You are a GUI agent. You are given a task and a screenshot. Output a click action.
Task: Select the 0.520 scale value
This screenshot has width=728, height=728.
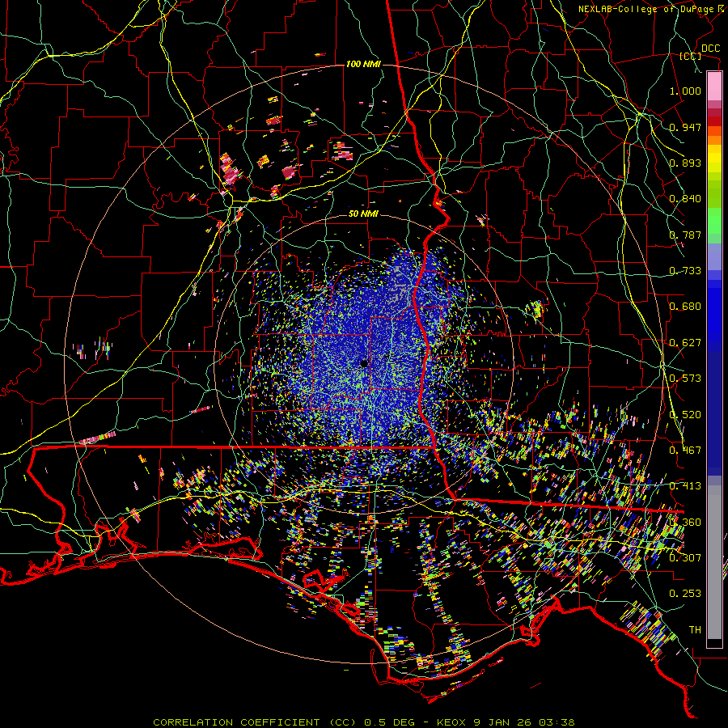tap(685, 415)
